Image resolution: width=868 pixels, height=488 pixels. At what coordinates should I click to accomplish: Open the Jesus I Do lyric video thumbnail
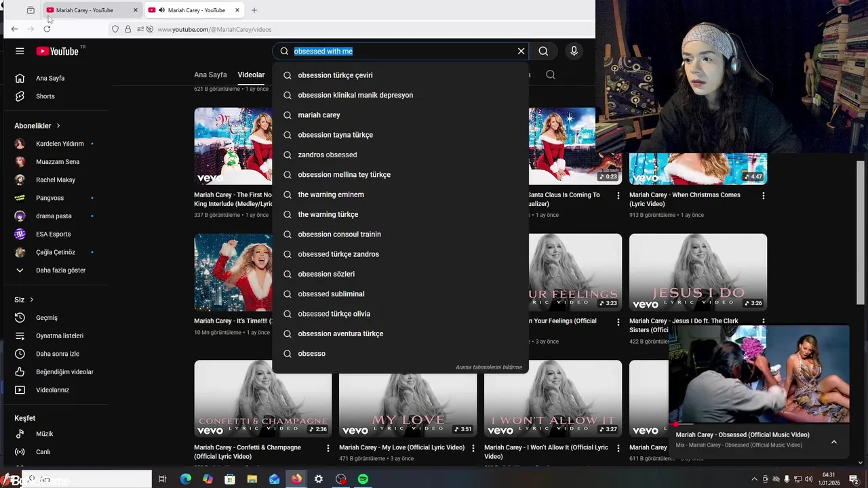(698, 272)
